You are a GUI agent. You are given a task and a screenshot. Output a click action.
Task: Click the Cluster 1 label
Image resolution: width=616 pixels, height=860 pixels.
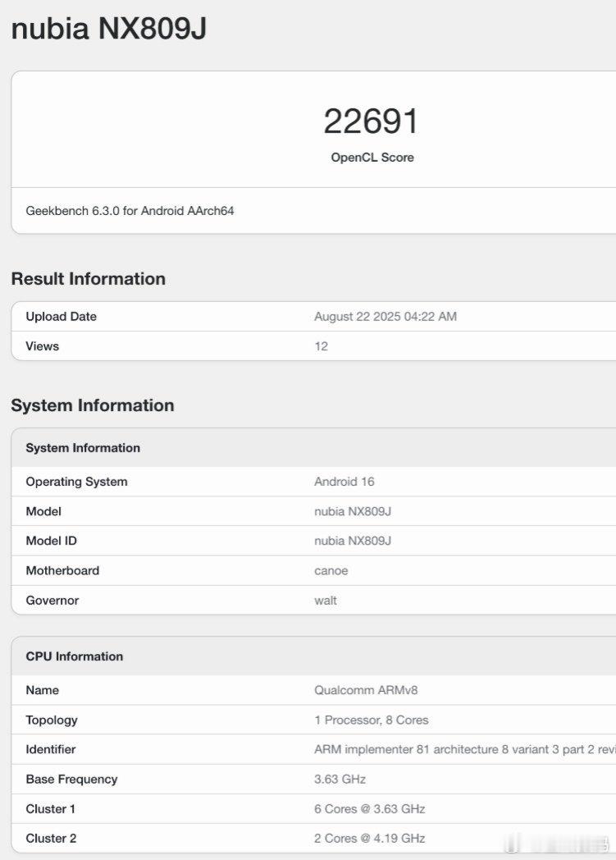[x=50, y=809]
